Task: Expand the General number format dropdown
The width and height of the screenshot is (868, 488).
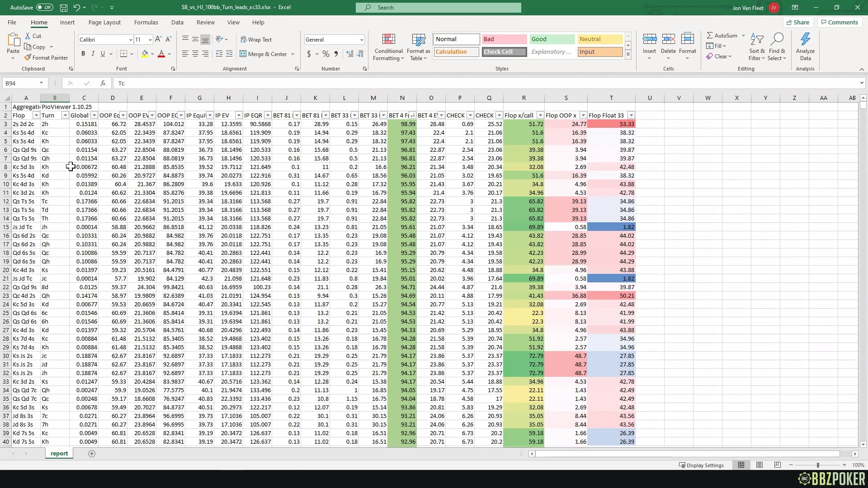Action: click(361, 40)
